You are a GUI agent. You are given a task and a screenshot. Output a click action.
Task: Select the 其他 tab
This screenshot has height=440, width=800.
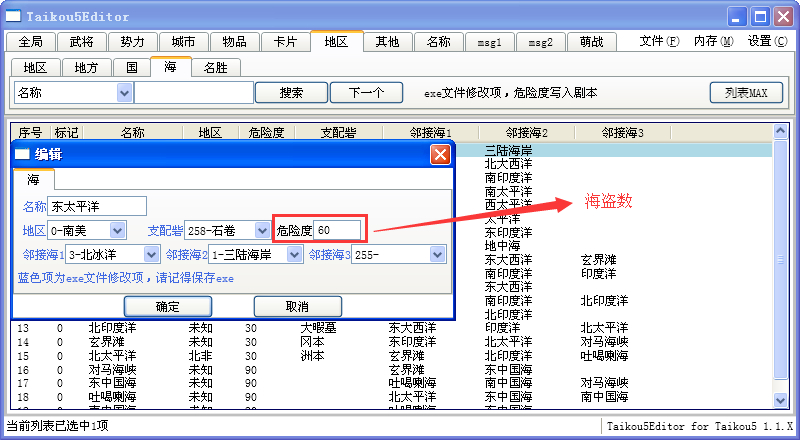388,42
